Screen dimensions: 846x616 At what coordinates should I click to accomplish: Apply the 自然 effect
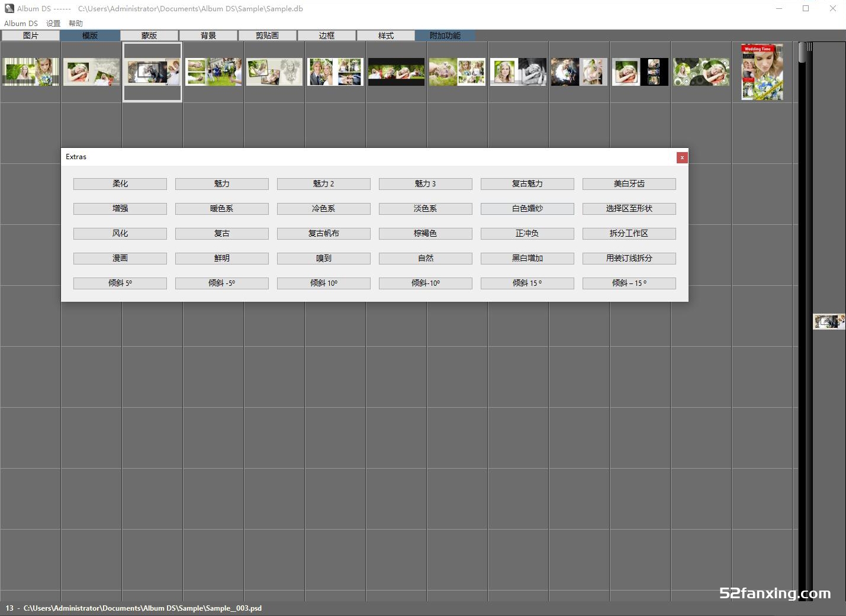[426, 259]
